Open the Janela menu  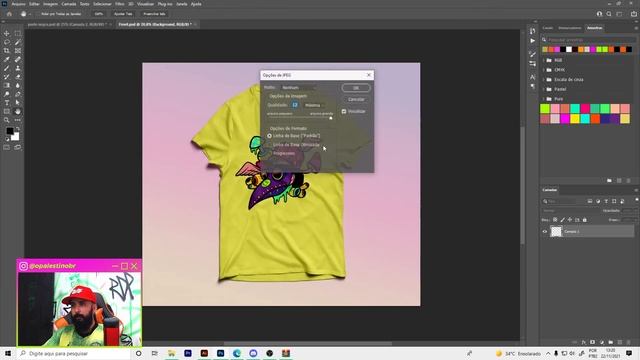click(182, 4)
